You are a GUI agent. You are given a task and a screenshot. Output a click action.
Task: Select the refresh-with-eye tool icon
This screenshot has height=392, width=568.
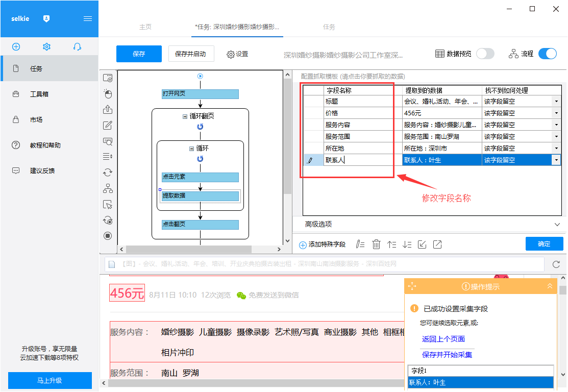coord(108,220)
